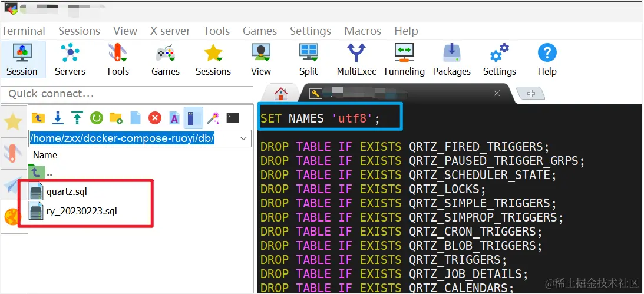Open the Help menu
644x294 pixels.
(406, 31)
